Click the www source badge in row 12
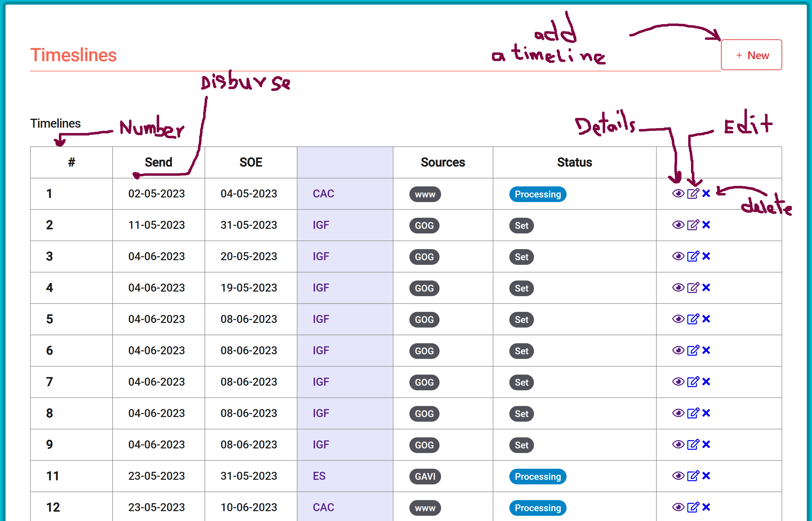 click(425, 508)
